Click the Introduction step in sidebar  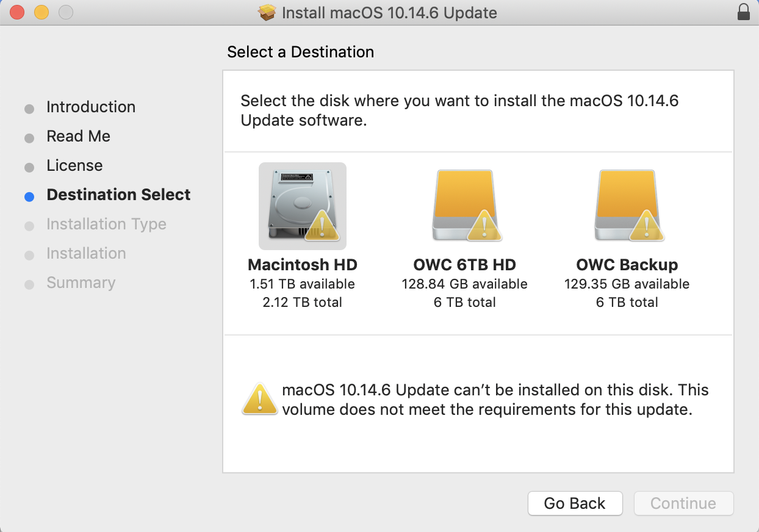click(91, 107)
